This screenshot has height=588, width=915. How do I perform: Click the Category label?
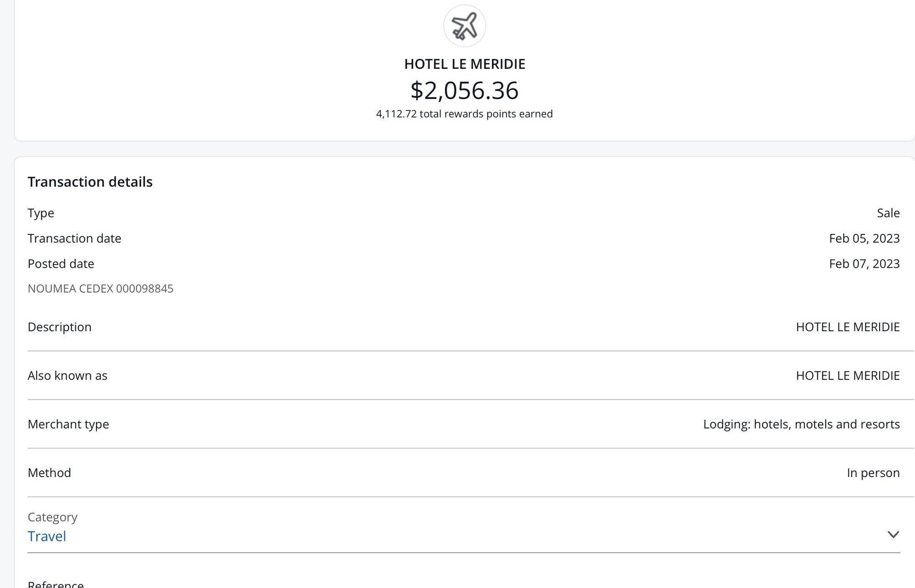(x=52, y=517)
